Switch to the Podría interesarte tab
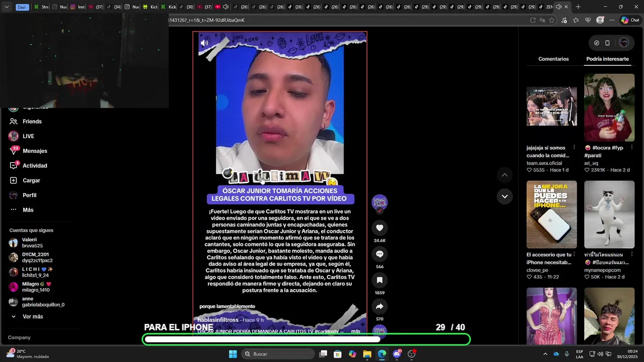This screenshot has width=644, height=362. (x=607, y=59)
